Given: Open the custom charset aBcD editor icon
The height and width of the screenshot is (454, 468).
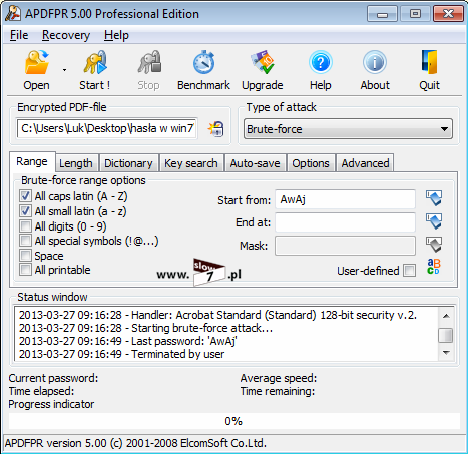Looking at the screenshot, I should pyautogui.click(x=434, y=267).
